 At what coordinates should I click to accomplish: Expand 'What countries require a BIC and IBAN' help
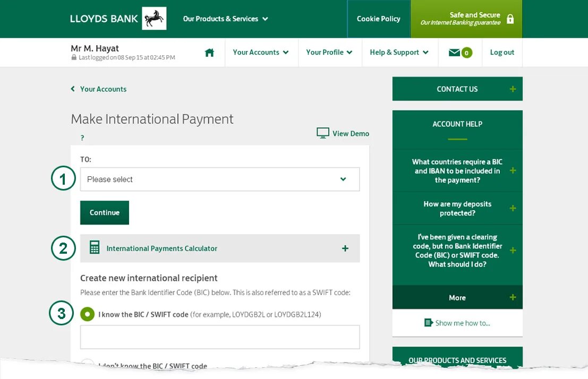[457, 170]
